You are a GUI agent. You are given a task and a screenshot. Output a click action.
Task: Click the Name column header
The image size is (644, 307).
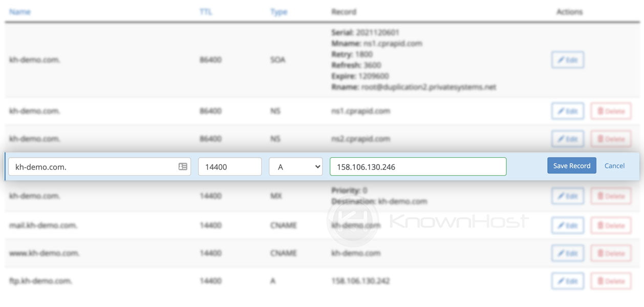point(19,11)
